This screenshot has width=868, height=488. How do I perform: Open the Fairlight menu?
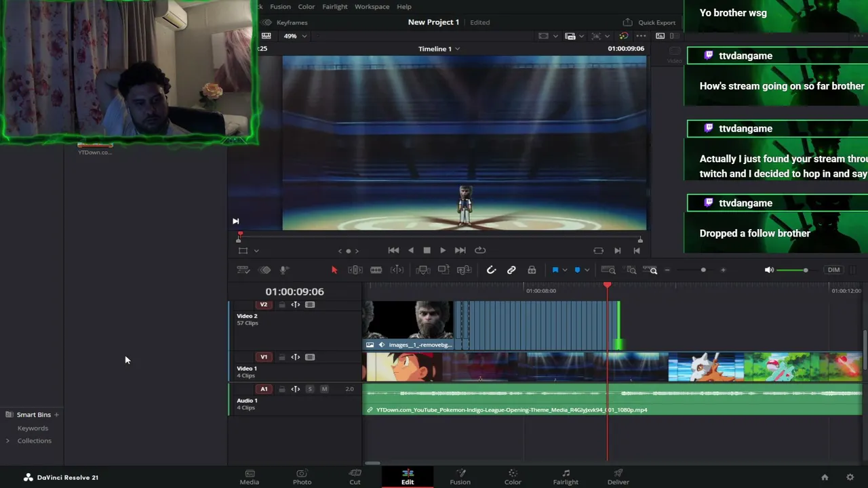point(335,7)
